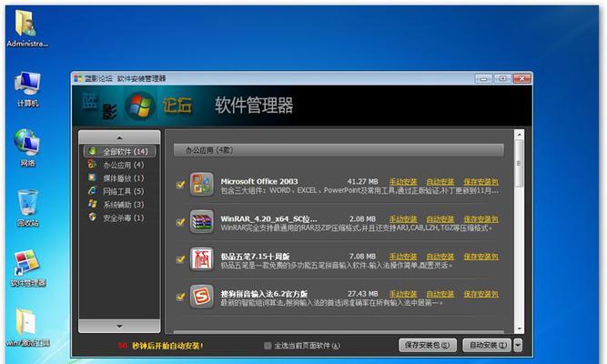
Task: Click the category list up arrow
Action: pos(119,137)
